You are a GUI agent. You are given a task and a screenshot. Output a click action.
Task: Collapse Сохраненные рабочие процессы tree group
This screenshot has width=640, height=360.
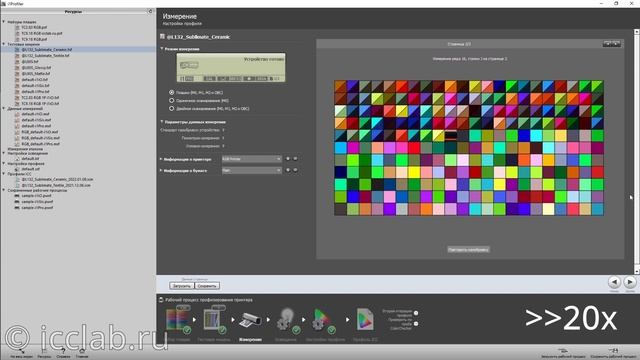(4, 190)
